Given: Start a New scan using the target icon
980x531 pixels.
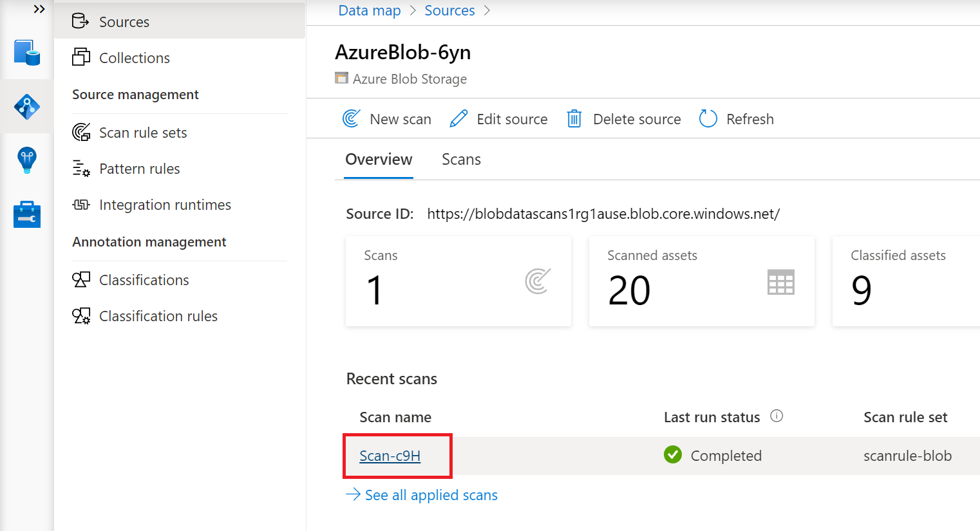Looking at the screenshot, I should 351,118.
